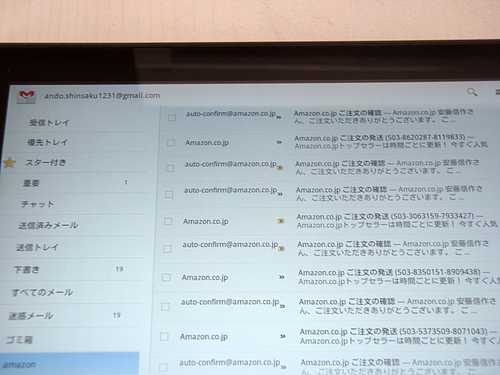
Task: Click yellow importance marker on order 503-3063159-7933427 row
Action: coord(281,221)
